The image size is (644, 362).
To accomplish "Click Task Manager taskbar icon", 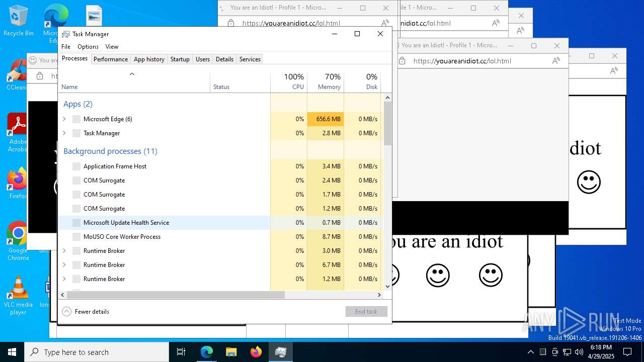I will click(x=281, y=352).
